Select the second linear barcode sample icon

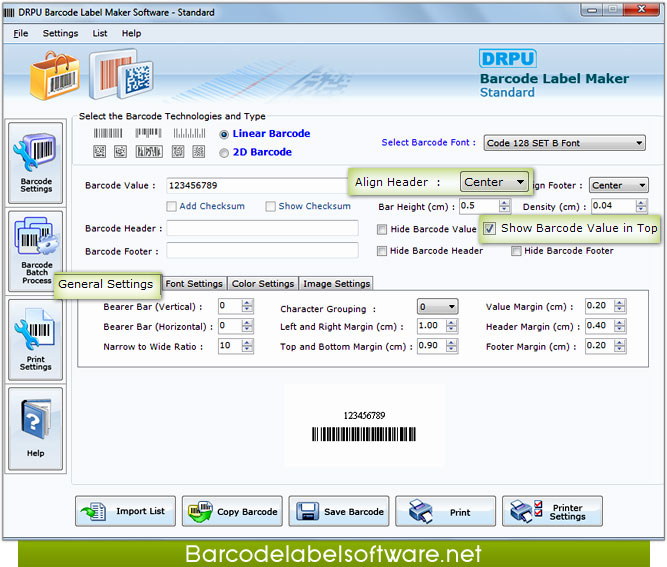coord(148,134)
